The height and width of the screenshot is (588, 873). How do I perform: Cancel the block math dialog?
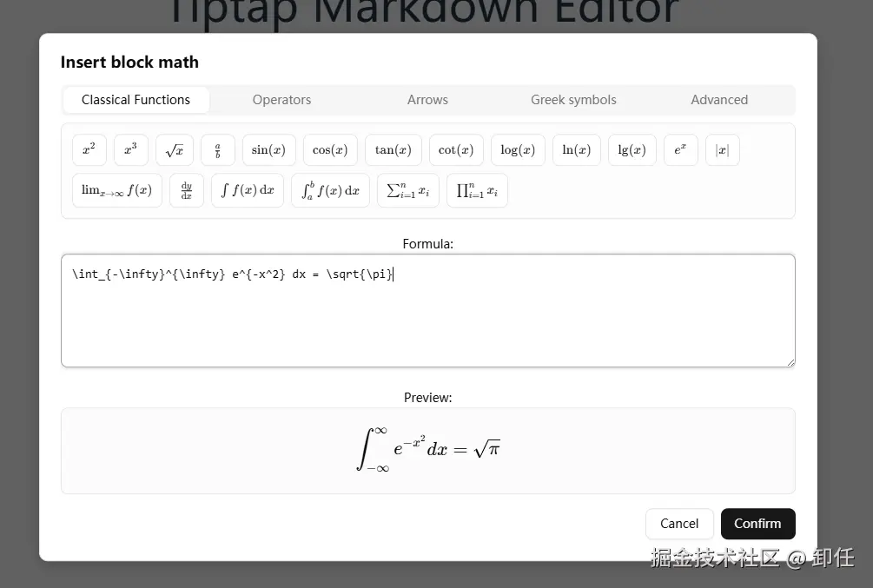679,524
